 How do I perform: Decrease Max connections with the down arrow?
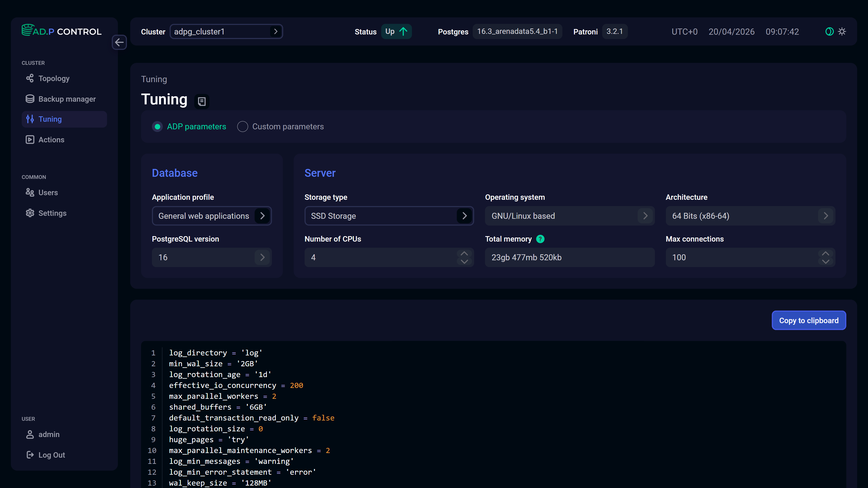(x=825, y=261)
